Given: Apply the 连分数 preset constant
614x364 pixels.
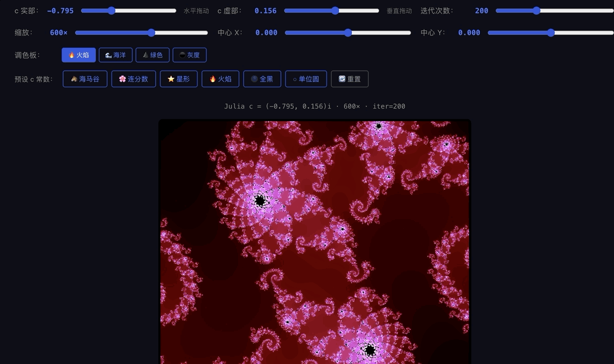Looking at the screenshot, I should coord(134,79).
